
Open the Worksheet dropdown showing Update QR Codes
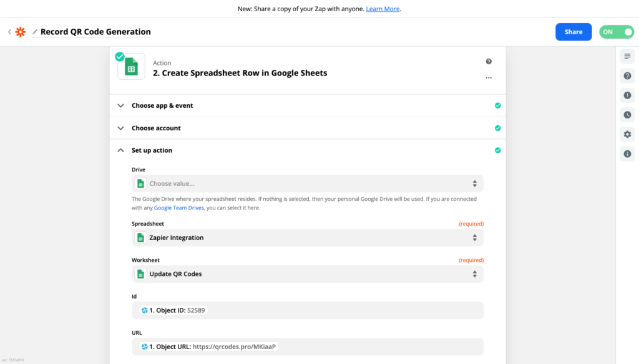[307, 274]
